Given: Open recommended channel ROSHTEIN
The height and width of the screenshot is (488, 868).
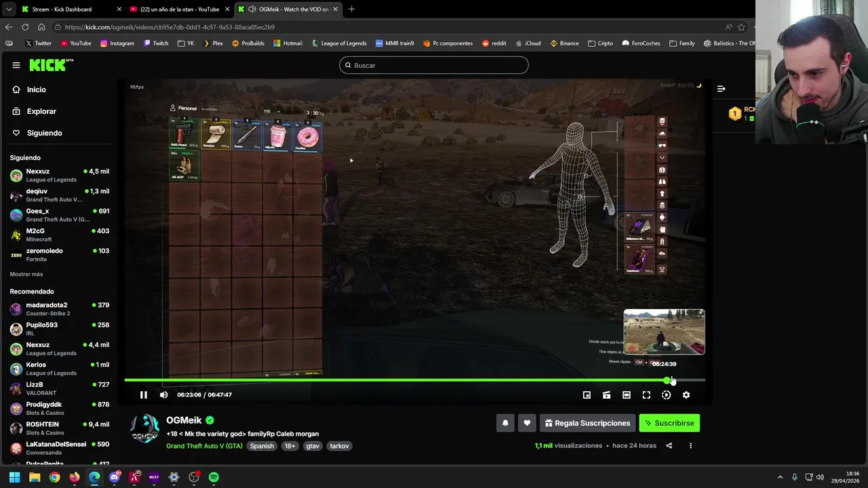Looking at the screenshot, I should pos(60,428).
